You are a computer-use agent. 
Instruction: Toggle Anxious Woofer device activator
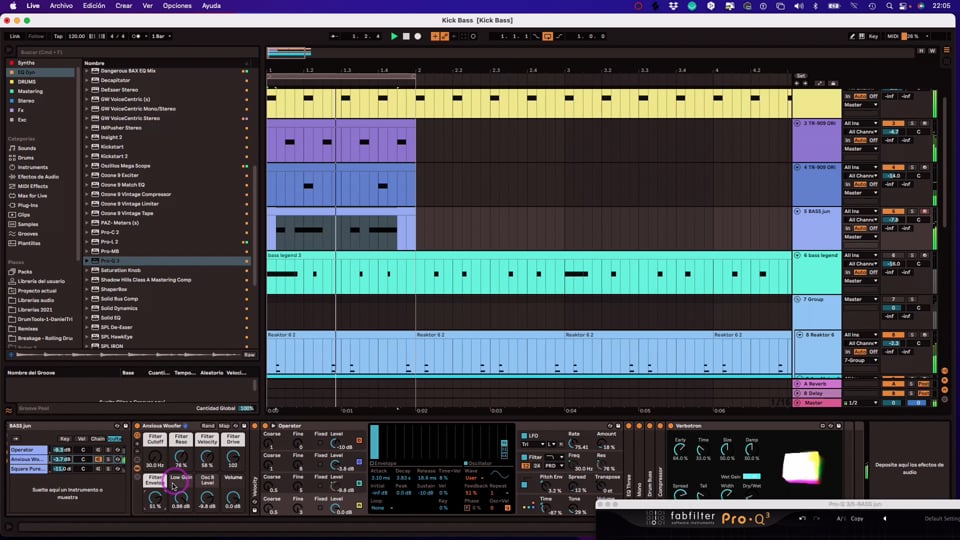pyautogui.click(x=137, y=426)
